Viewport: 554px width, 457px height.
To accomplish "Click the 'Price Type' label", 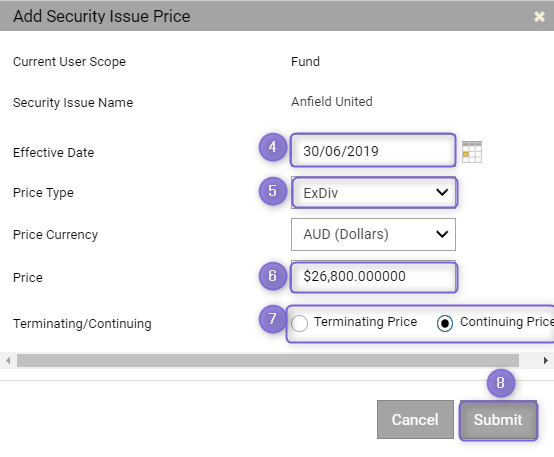I will click(43, 193).
